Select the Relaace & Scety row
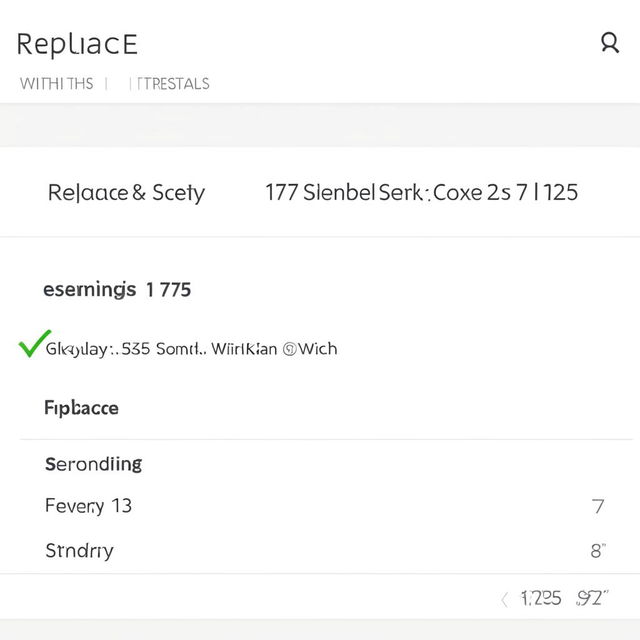Viewport: 640px width, 640px height. pos(320,192)
